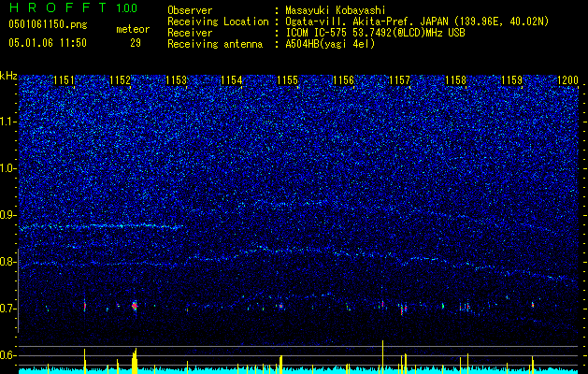Click the 1.1 kHz axis label
Screen dimensions: 588x374
(x=8, y=122)
